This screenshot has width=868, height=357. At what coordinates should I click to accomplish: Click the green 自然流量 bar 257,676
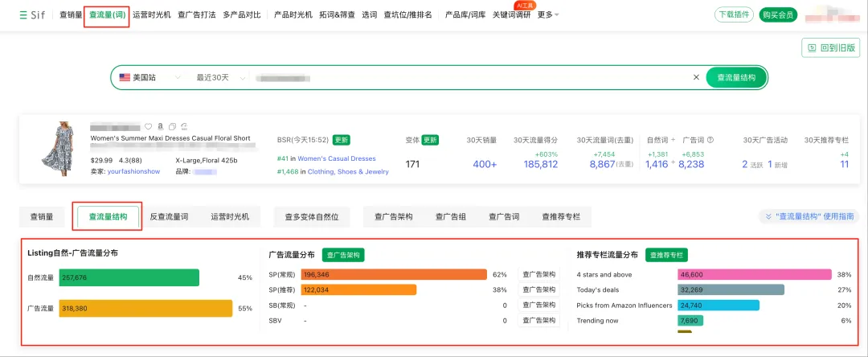(x=129, y=277)
